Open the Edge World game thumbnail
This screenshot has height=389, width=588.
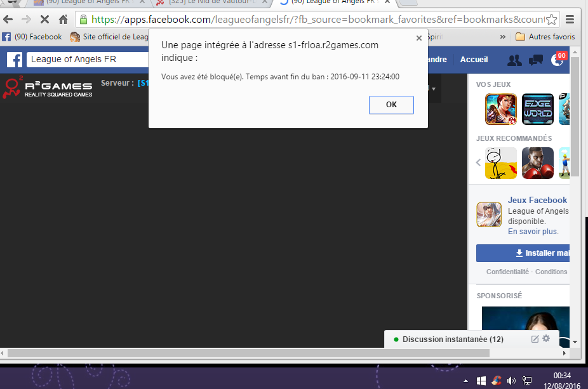coord(538,109)
